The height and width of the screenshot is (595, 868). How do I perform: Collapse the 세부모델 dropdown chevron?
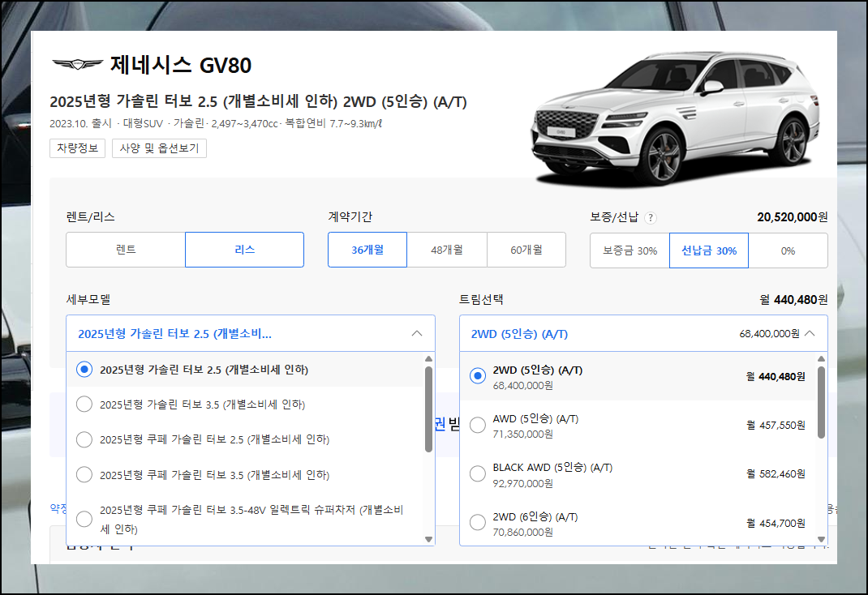tap(417, 333)
